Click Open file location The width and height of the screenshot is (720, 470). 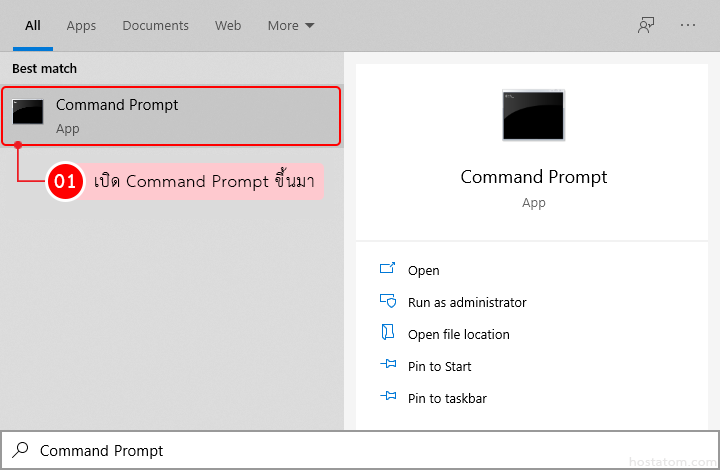[x=459, y=334]
